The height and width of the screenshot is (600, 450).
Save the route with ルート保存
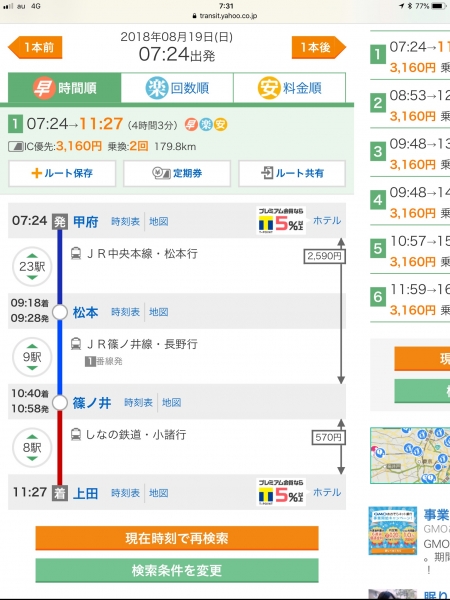click(62, 173)
